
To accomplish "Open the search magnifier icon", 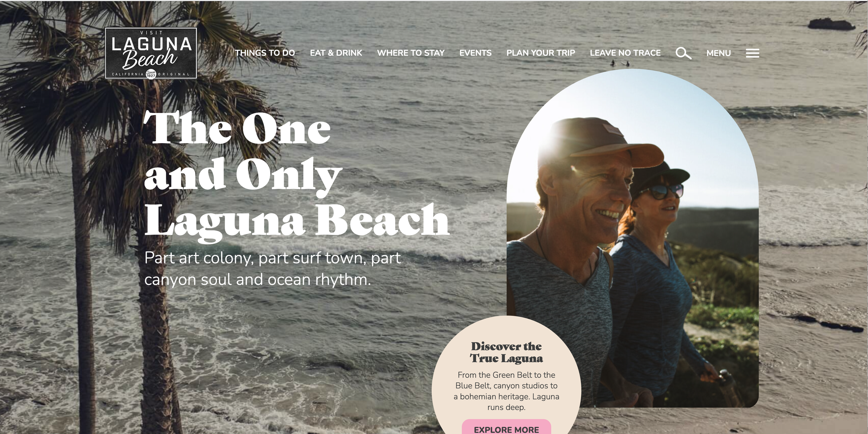I will coord(683,53).
